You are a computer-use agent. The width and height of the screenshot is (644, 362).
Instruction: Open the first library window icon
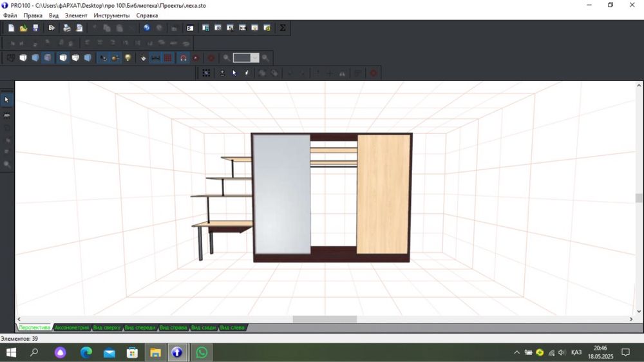point(205,28)
